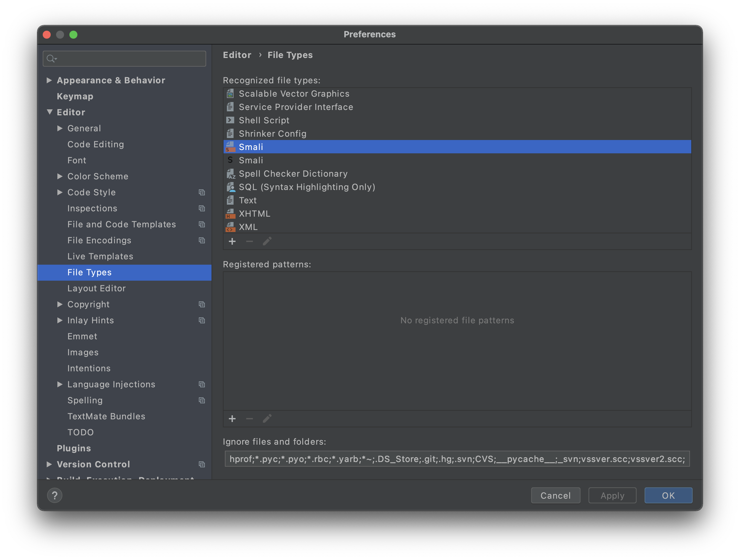Click the add registered pattern plus icon
740x560 pixels.
click(232, 419)
